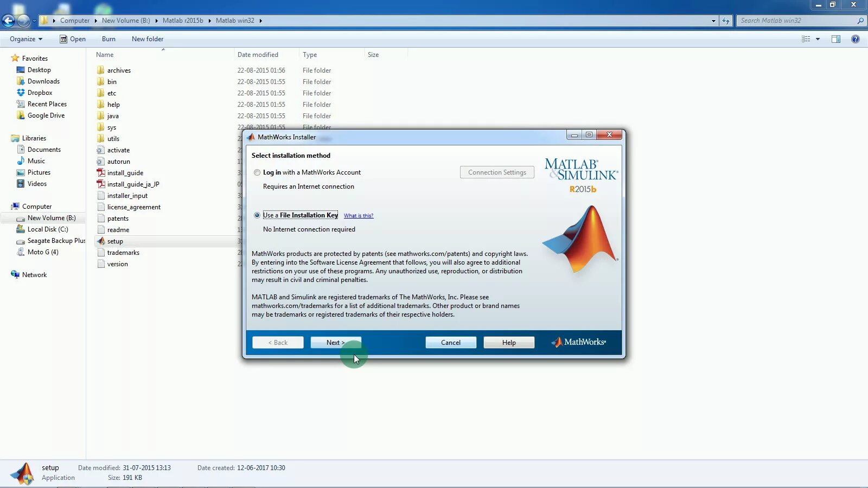Cancel the MathWorks installation
Viewport: 868px width, 488px height.
click(451, 343)
